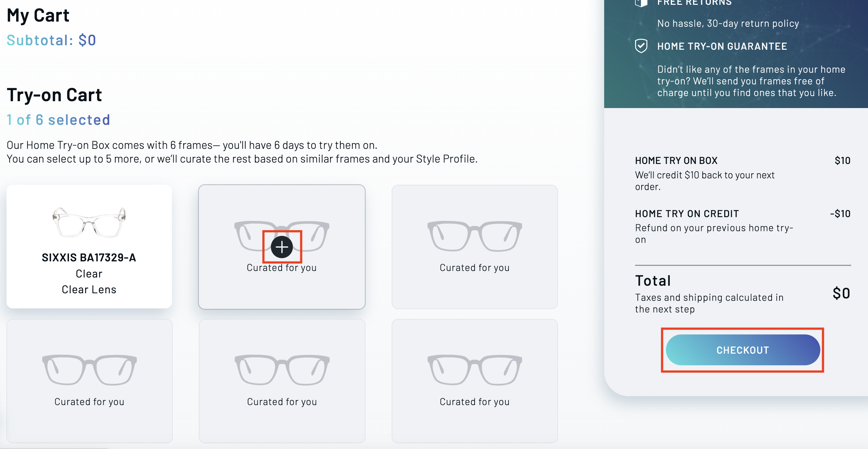This screenshot has width=868, height=449.
Task: Select glasses placeholder right of the plus-icon slot
Action: coord(474,236)
